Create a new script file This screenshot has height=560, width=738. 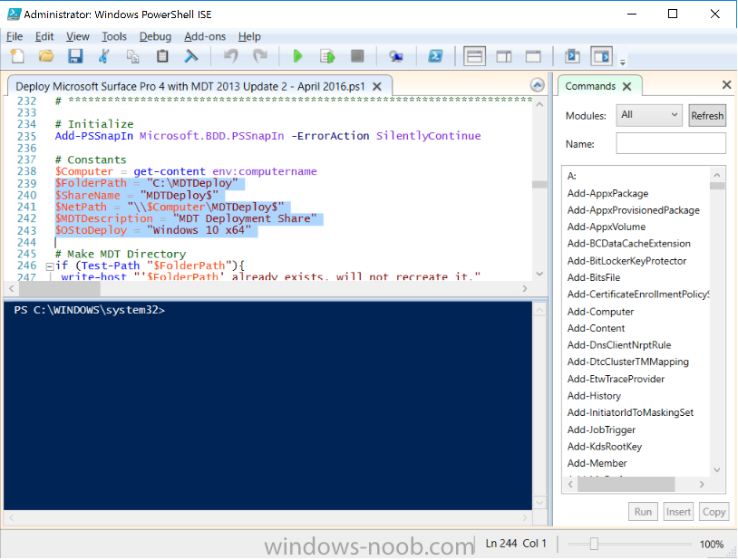(x=17, y=56)
